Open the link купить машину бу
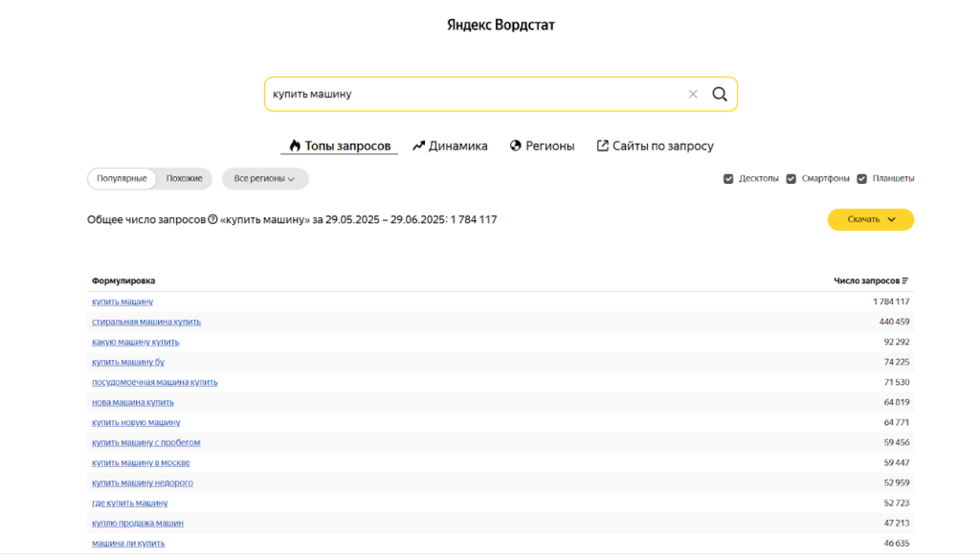The image size is (980, 560). pos(128,362)
